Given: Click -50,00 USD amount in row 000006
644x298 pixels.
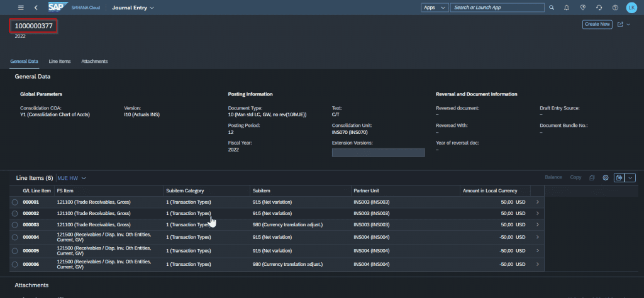Looking at the screenshot, I should click(x=512, y=265).
